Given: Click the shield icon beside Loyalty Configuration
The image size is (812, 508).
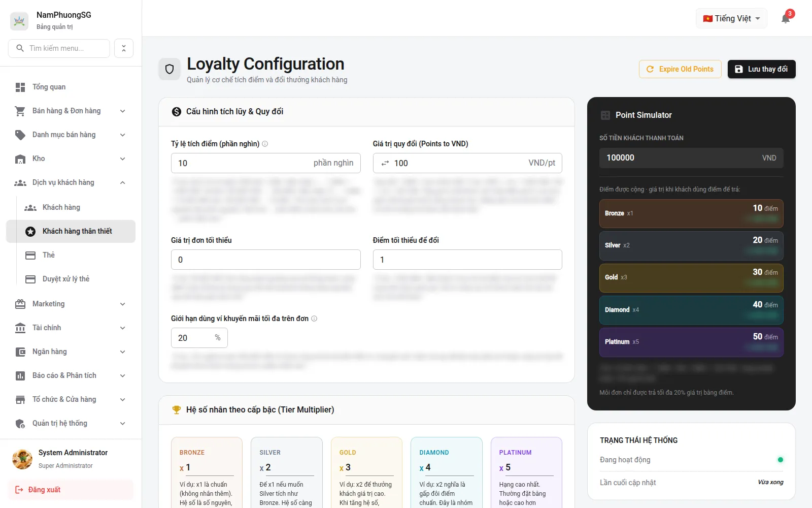Looking at the screenshot, I should coord(170,69).
